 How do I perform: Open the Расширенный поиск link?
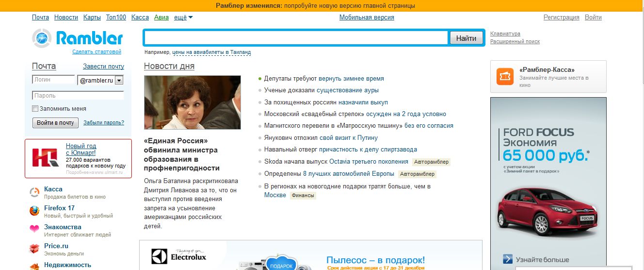[x=515, y=42]
